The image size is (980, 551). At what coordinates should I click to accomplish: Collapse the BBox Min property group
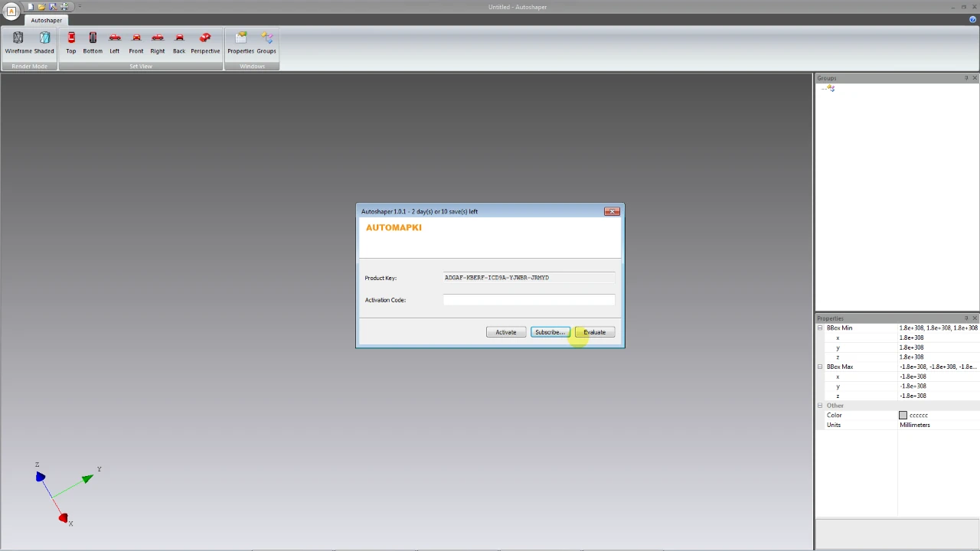pos(820,328)
